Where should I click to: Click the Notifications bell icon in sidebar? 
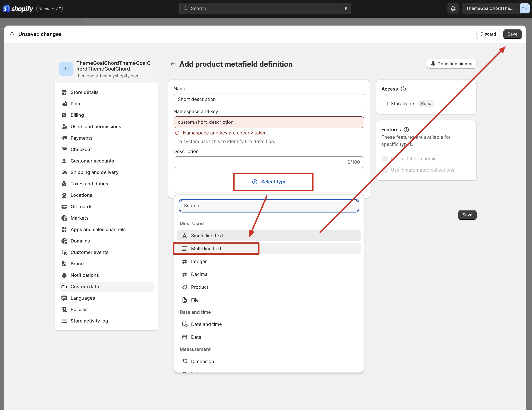pyautogui.click(x=64, y=275)
